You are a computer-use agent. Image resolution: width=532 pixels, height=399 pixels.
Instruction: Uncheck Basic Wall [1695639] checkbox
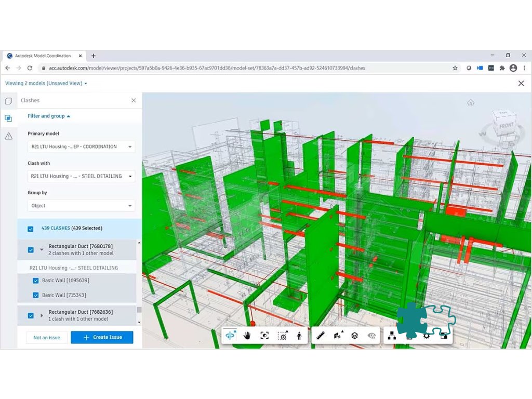[35, 281]
